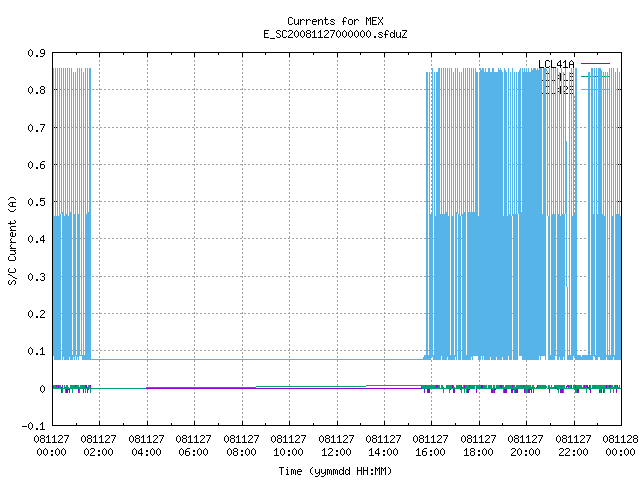Viewport: 640px width, 480px height.
Task: Click the 081127 00:00 x-axis tick label
Action: pos(51,446)
